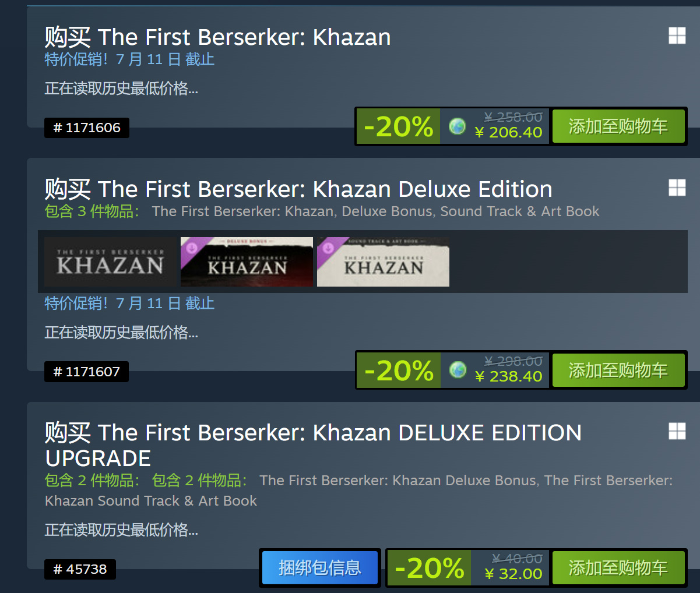Click the # 45738 bundle ID tag
The height and width of the screenshot is (593, 700).
pos(80,569)
